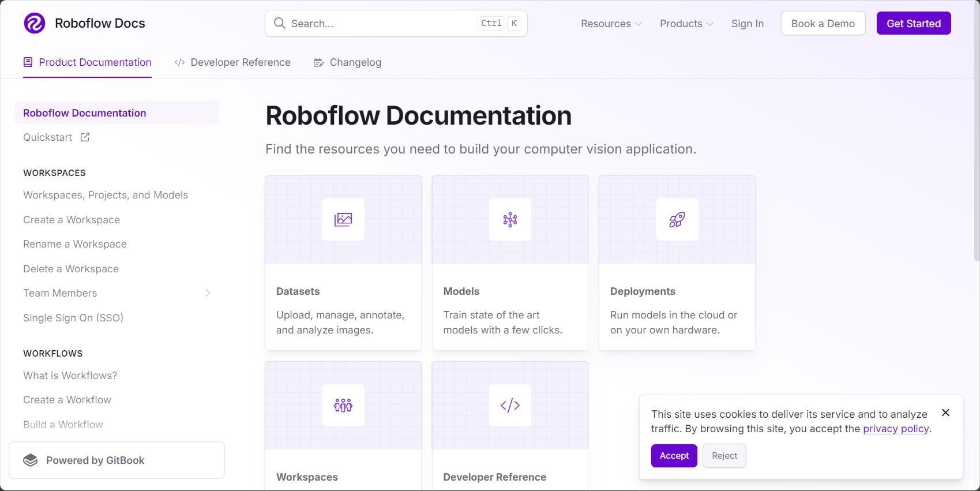Click the Quickstart external link icon

coord(85,137)
